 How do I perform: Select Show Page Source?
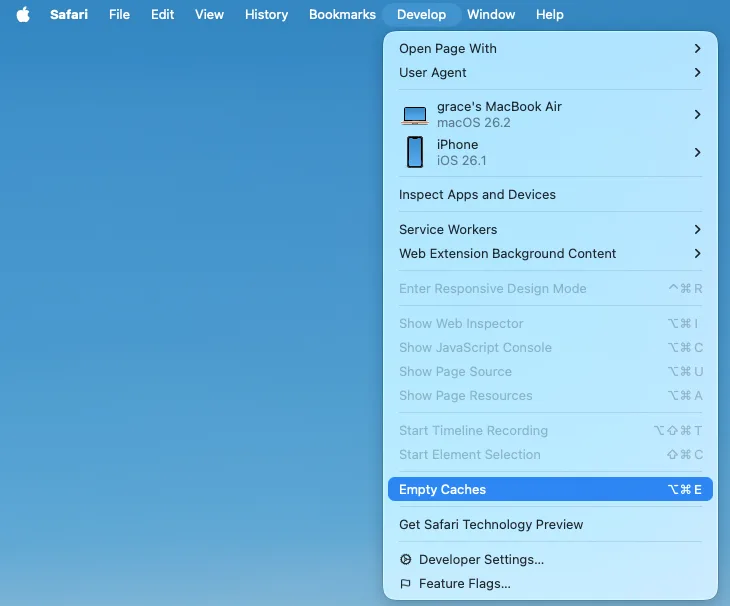pyautogui.click(x=550, y=371)
